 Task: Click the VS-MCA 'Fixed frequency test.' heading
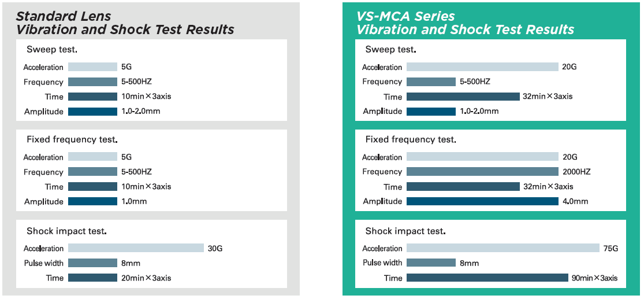pos(411,139)
